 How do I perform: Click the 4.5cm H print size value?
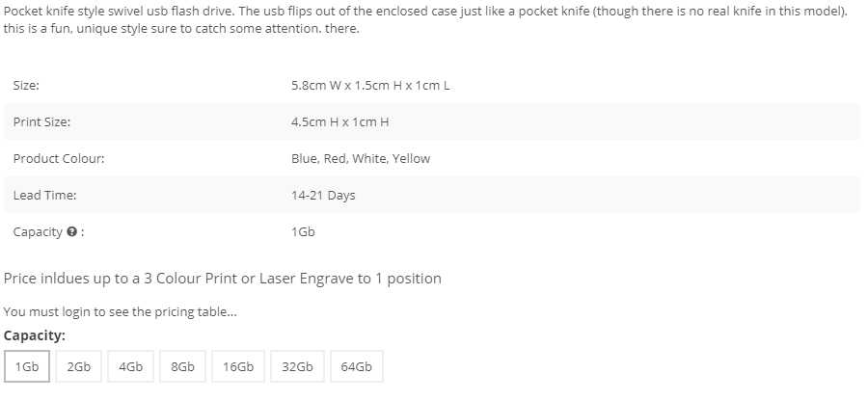339,122
